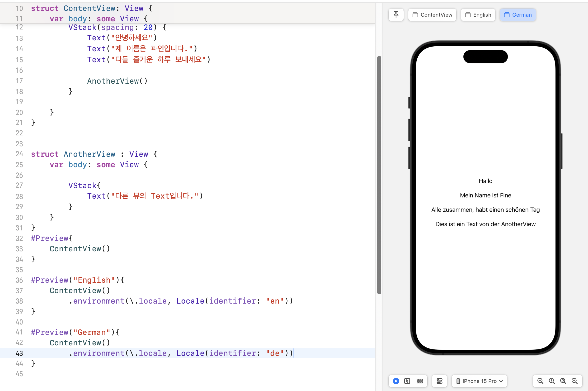Click ContentView() on line 33
The width and height of the screenshot is (588, 391).
(80, 249)
